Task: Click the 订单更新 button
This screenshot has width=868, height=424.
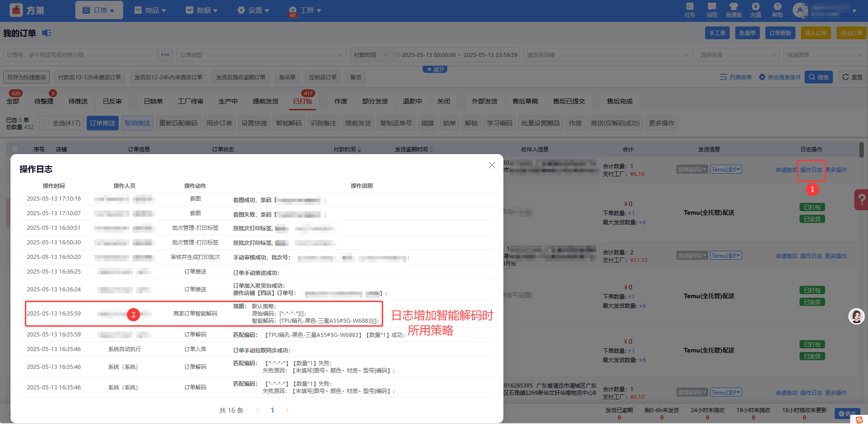Action: (780, 33)
